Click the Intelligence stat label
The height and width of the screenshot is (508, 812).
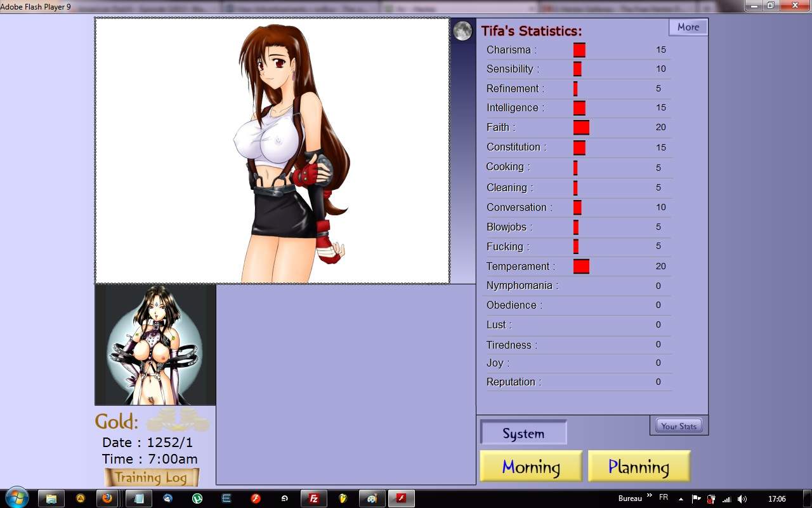516,107
